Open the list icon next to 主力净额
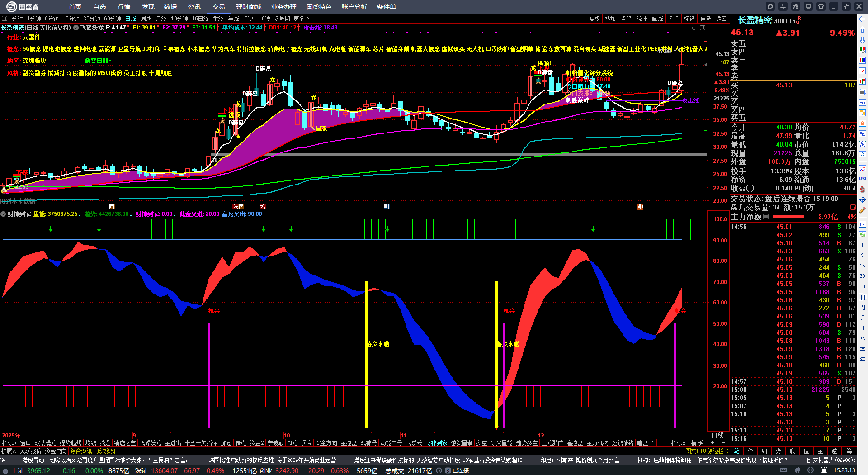 tap(766, 217)
